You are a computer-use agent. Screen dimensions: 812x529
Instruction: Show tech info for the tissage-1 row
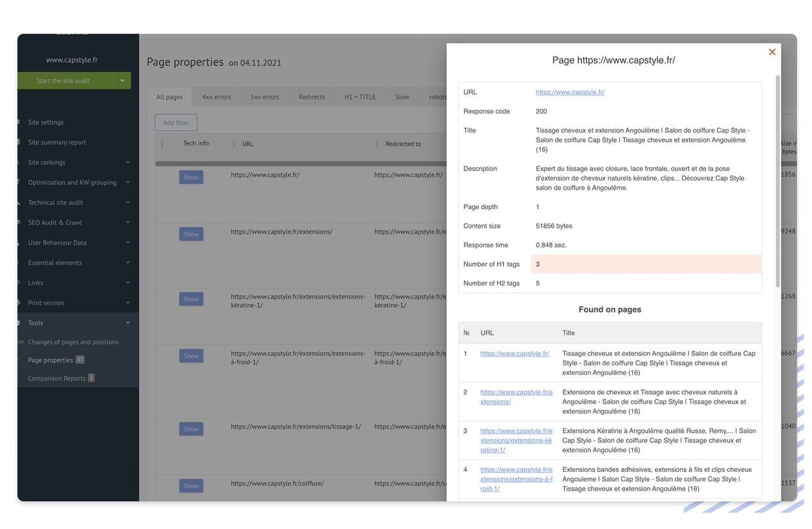191,429
